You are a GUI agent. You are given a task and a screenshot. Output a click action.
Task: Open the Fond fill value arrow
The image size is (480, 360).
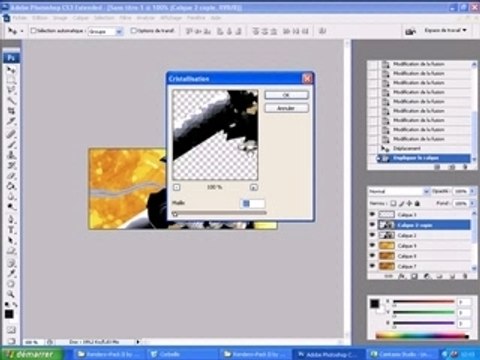[472, 203]
